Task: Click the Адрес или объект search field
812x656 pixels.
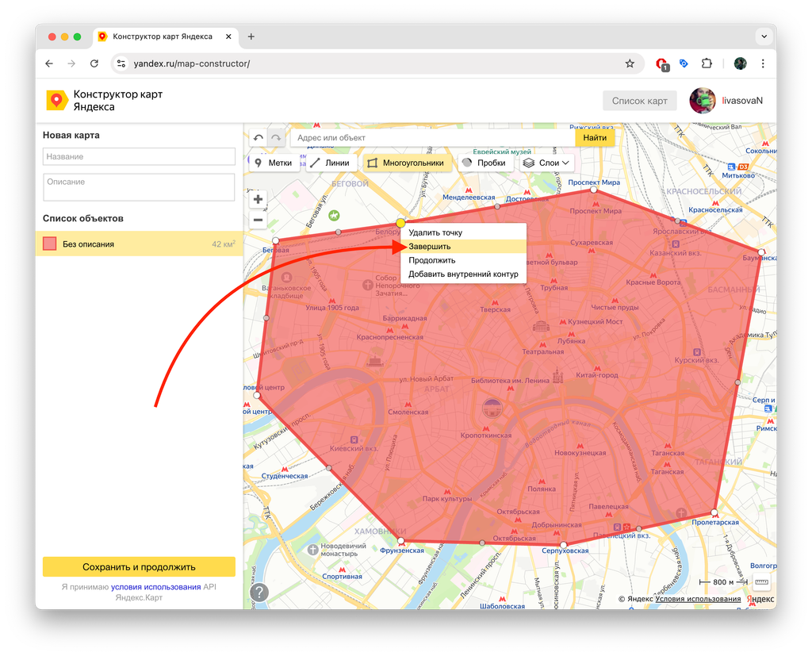Action: [x=432, y=138]
